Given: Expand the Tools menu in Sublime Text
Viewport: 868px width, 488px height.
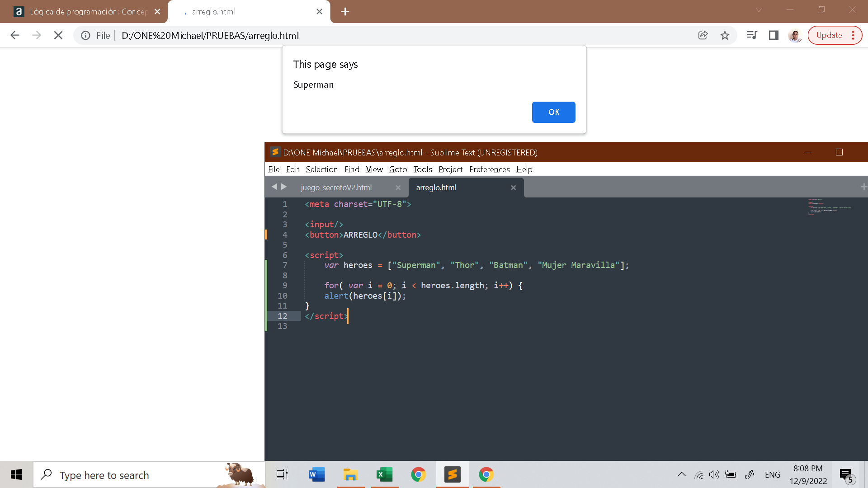Looking at the screenshot, I should (x=421, y=169).
